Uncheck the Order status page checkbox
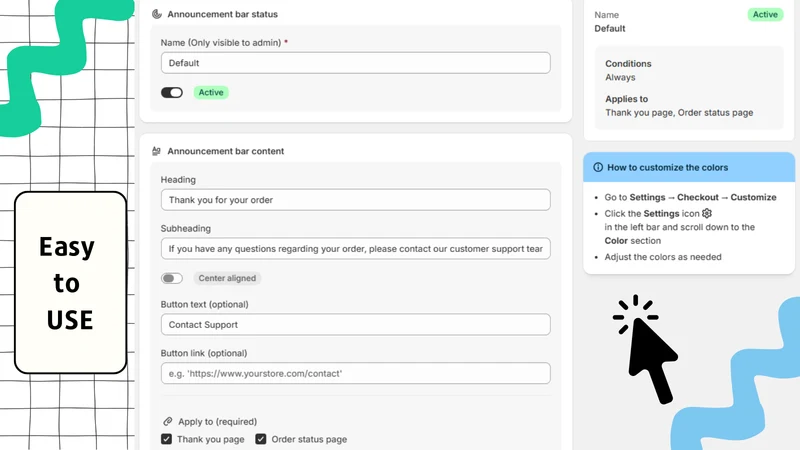The height and width of the screenshot is (450, 800). point(261,439)
